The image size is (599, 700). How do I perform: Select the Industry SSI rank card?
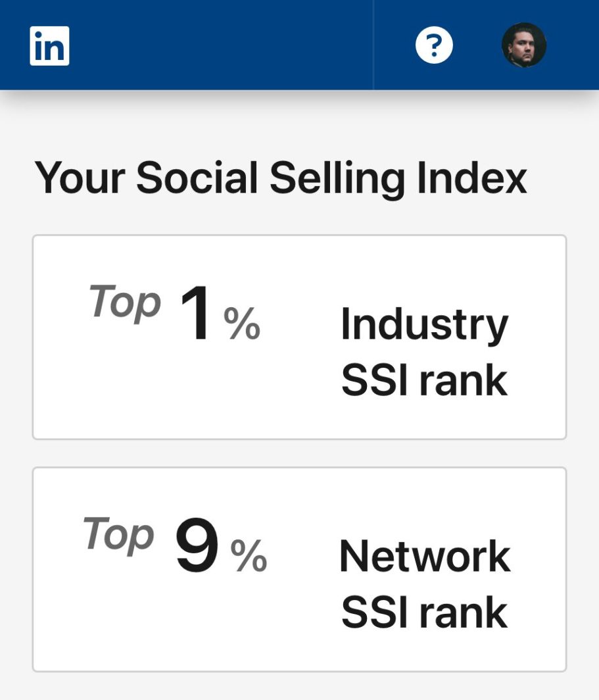pos(299,337)
